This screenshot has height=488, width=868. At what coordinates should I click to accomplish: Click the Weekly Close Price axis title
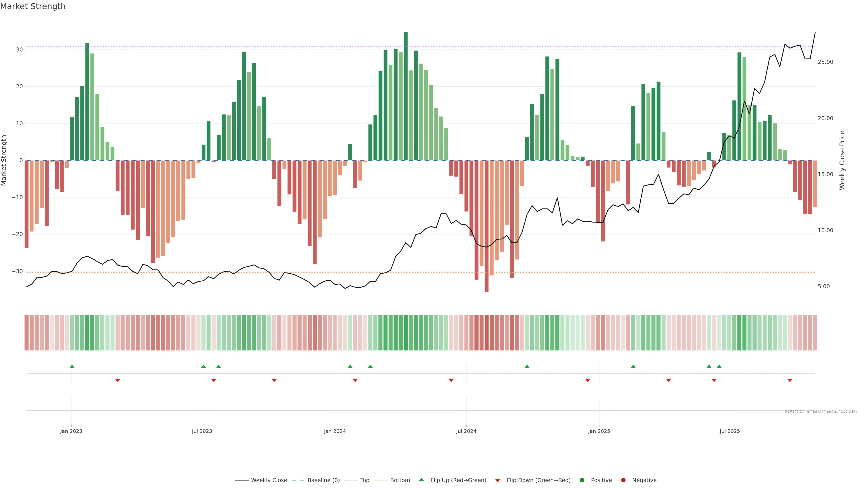842,160
